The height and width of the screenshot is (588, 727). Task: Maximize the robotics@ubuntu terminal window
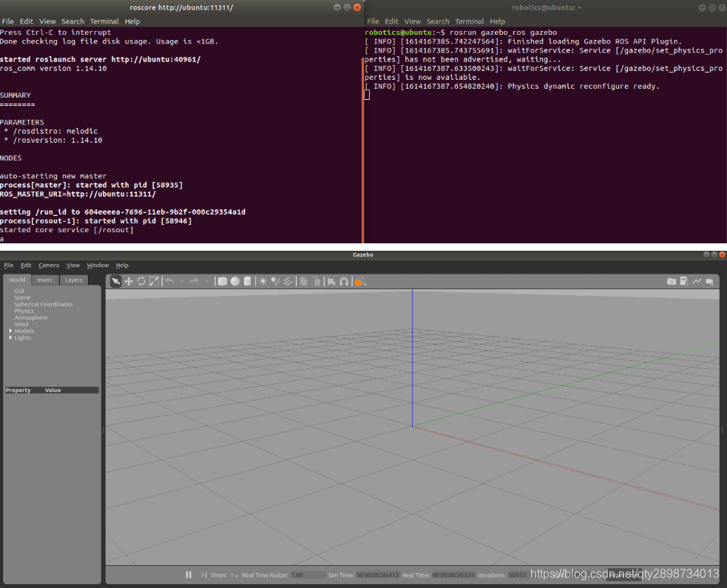[x=712, y=7]
